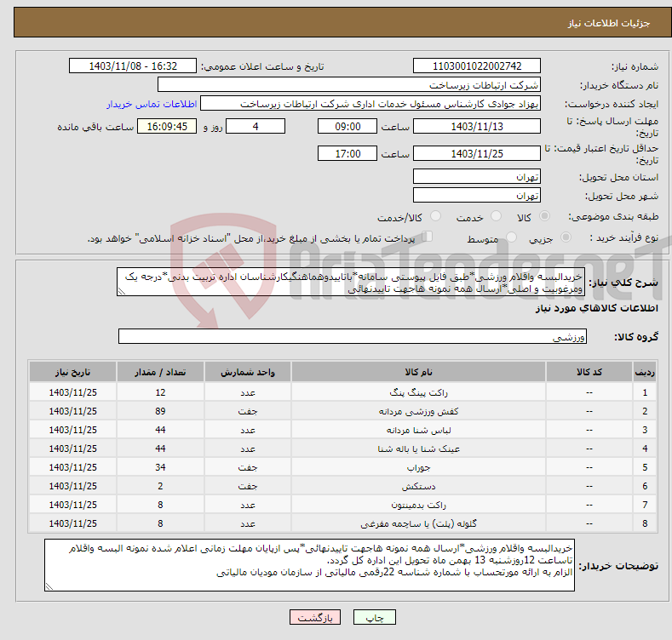Click the response deadline time 09:00
The width and height of the screenshot is (672, 640).
(347, 126)
